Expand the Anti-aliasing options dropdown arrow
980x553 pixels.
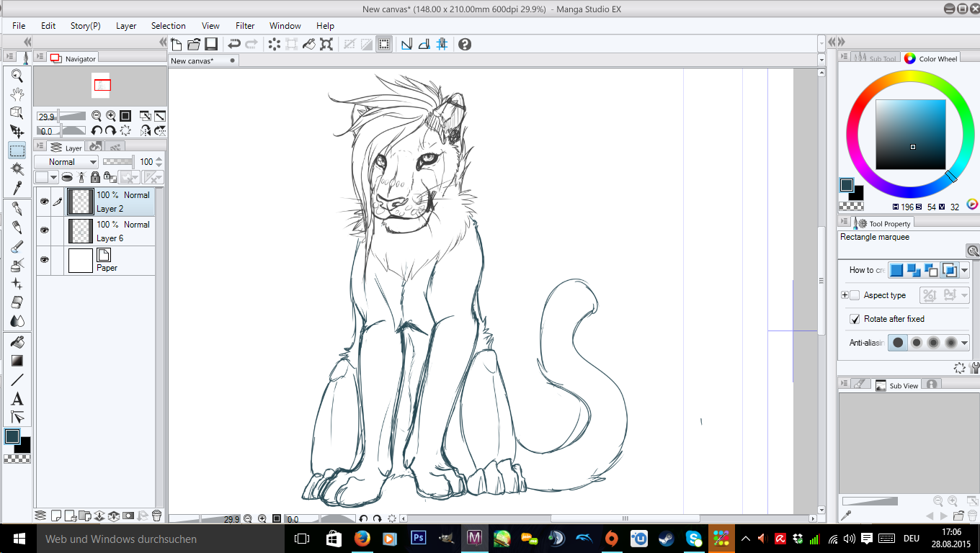coord(965,343)
